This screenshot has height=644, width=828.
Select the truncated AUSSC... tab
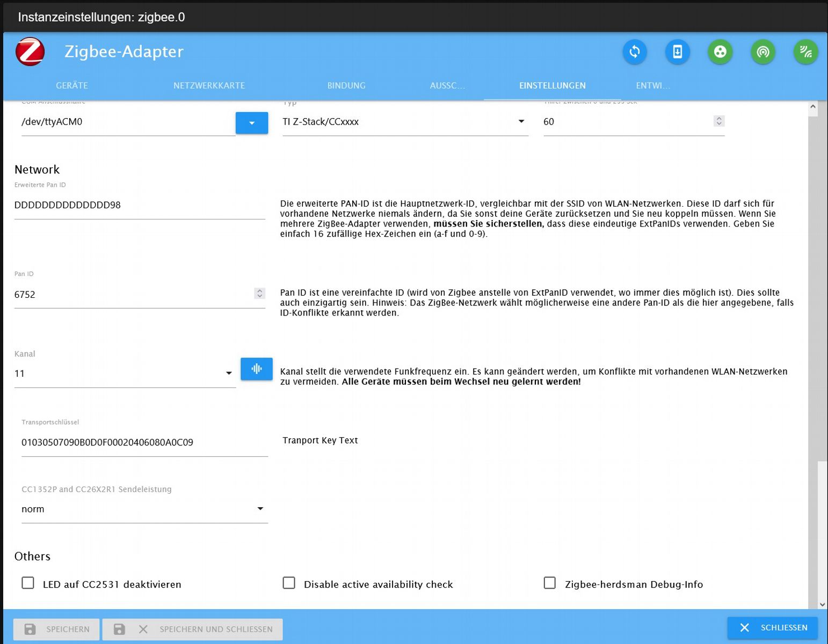click(447, 85)
